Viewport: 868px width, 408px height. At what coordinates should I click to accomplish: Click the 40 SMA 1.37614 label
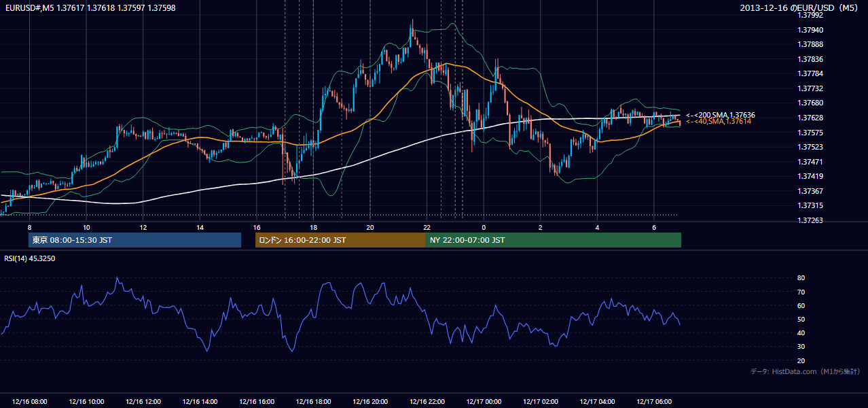click(x=719, y=121)
